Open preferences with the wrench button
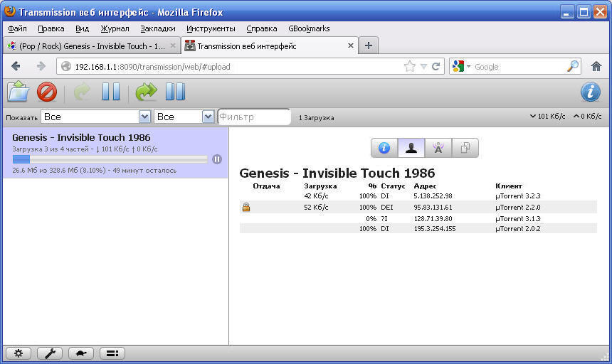Viewport: 612px width, 364px height. 50,353
